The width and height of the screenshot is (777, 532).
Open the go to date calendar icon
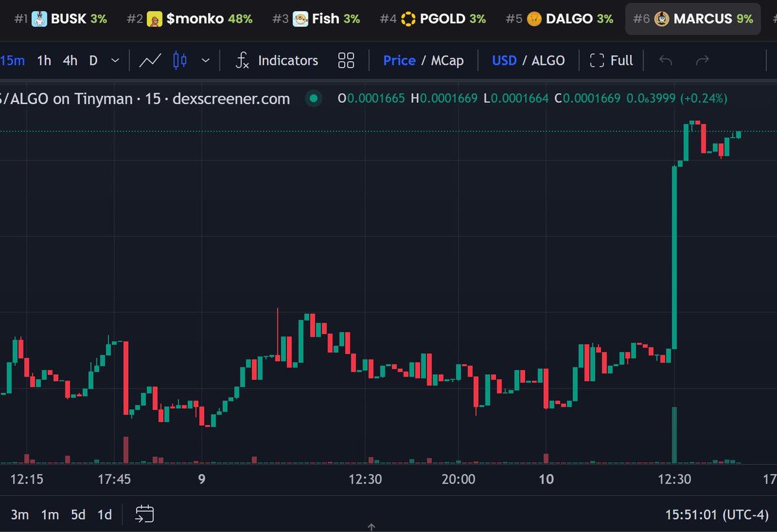[144, 515]
